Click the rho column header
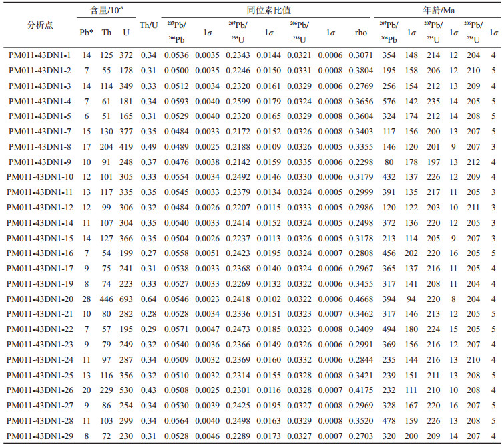Screen dimensions: 504x447 (x=361, y=33)
